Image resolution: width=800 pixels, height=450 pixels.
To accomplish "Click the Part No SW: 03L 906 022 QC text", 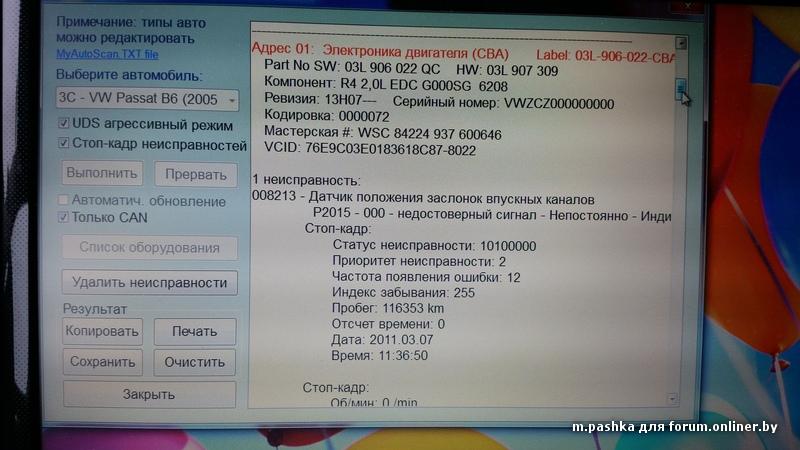I will [352, 67].
